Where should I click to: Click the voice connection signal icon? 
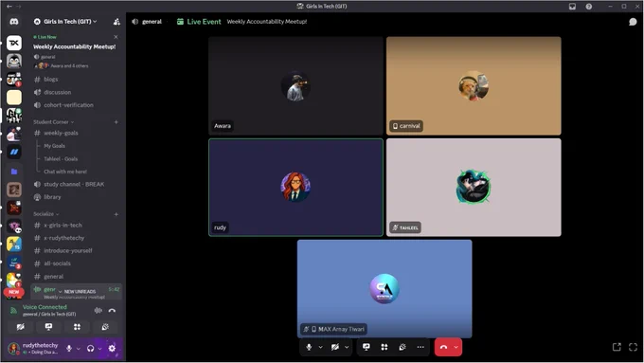click(x=13, y=310)
